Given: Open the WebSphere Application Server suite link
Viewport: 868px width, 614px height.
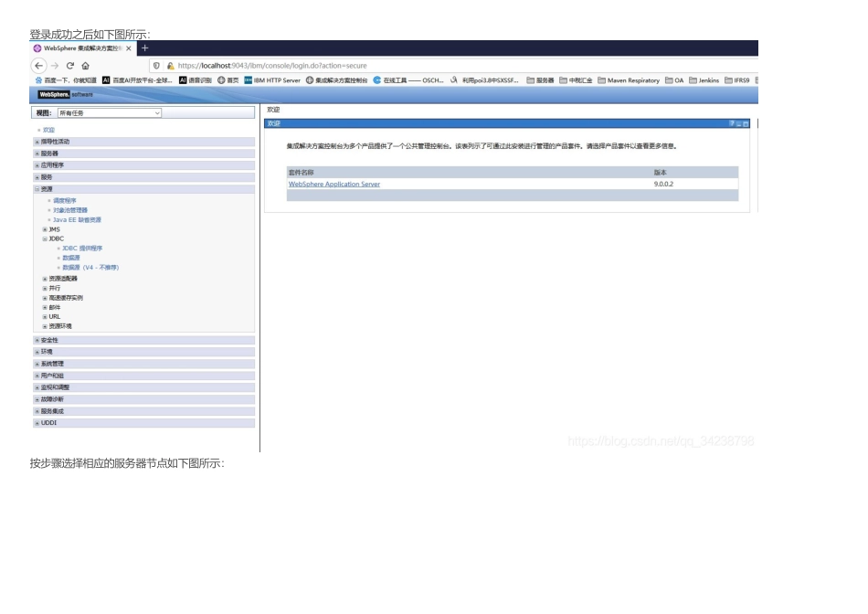Looking at the screenshot, I should (334, 185).
